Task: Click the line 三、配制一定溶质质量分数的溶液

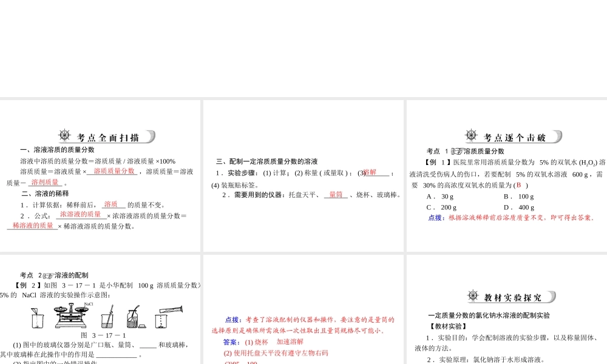Action: (x=266, y=161)
